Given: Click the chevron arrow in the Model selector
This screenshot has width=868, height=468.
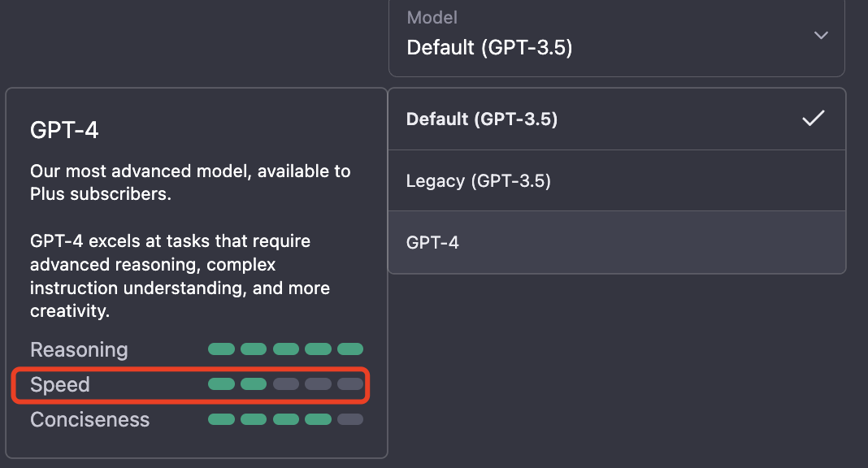Looking at the screenshot, I should point(821,36).
